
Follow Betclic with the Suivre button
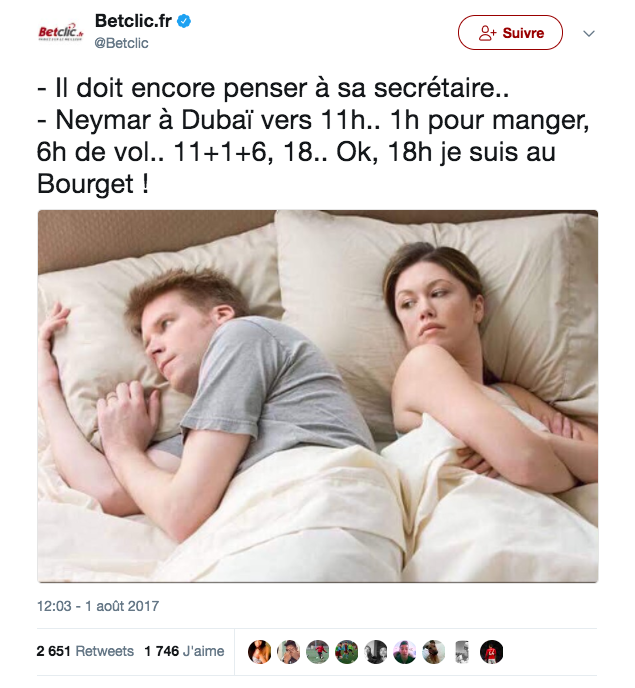coord(510,33)
